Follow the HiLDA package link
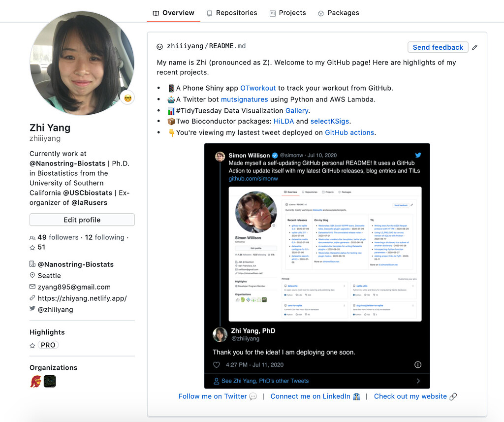This screenshot has height=422, width=504. coord(283,121)
